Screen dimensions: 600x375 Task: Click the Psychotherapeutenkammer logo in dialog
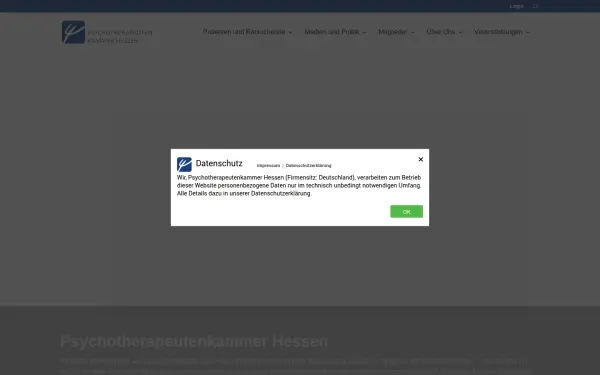point(184,165)
